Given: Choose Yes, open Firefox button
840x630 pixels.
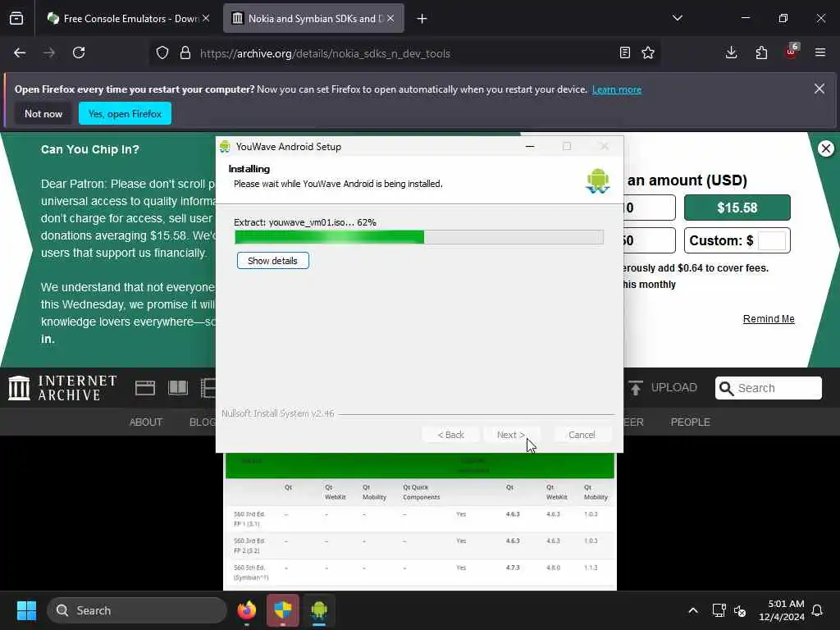Looking at the screenshot, I should coord(125,113).
